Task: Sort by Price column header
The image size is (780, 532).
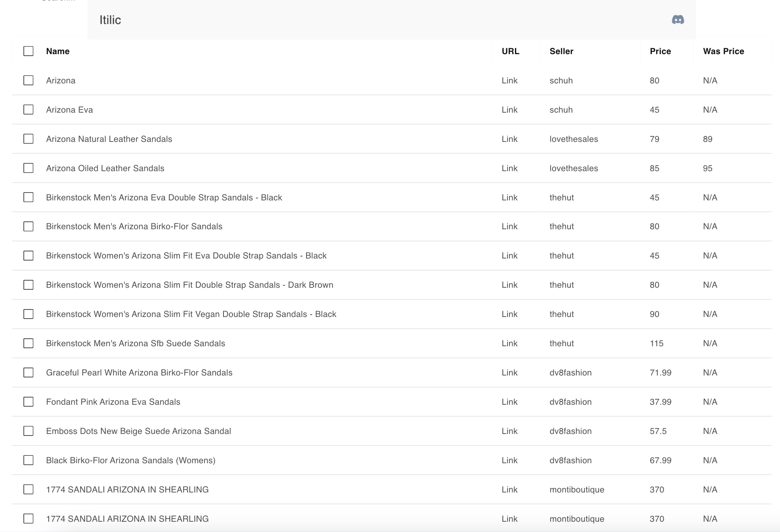Action: 660,51
